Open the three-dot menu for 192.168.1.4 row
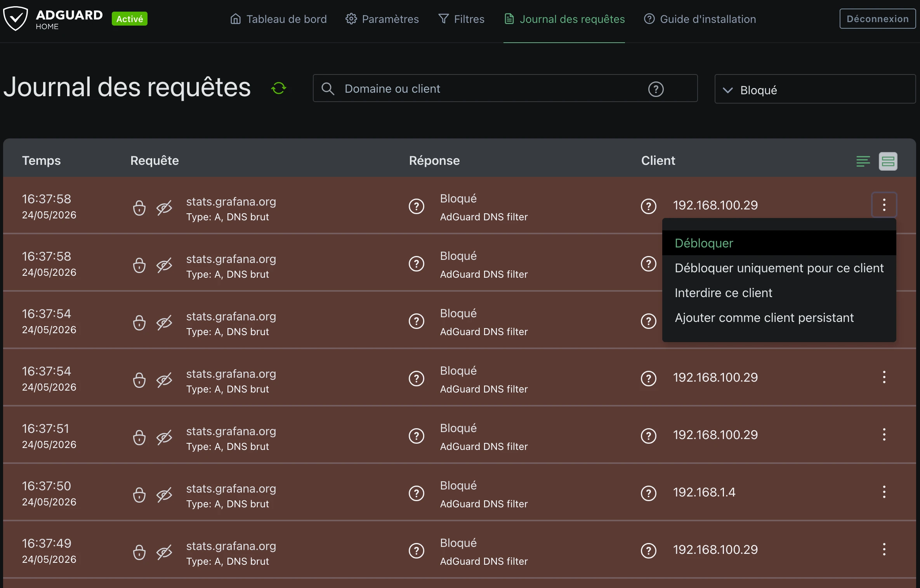 coord(884,492)
